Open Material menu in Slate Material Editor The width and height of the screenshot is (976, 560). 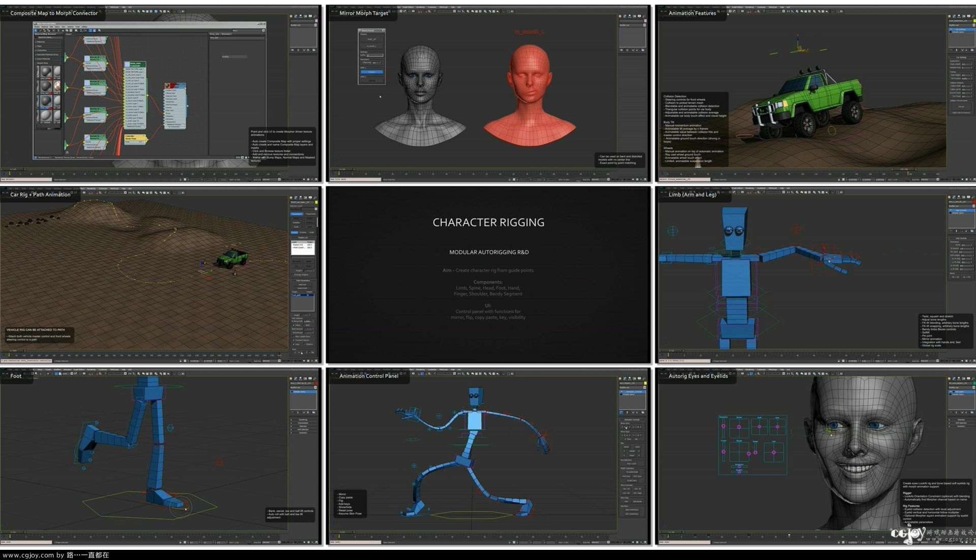tap(45, 27)
